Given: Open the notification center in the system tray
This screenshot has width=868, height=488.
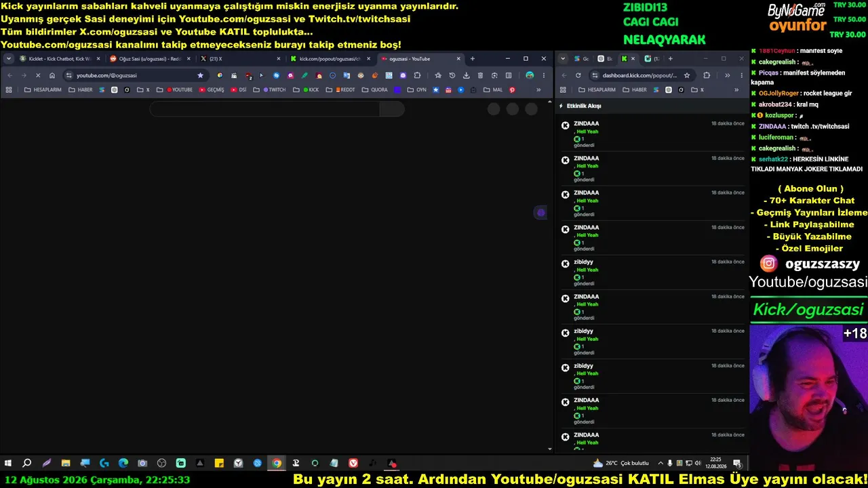Looking at the screenshot, I should pyautogui.click(x=737, y=463).
